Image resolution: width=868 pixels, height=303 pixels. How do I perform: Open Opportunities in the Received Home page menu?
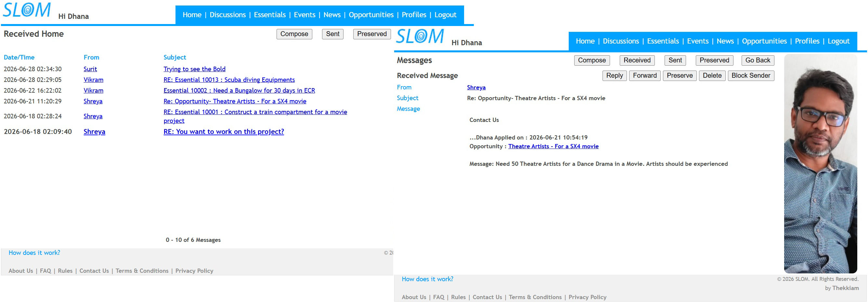[371, 15]
